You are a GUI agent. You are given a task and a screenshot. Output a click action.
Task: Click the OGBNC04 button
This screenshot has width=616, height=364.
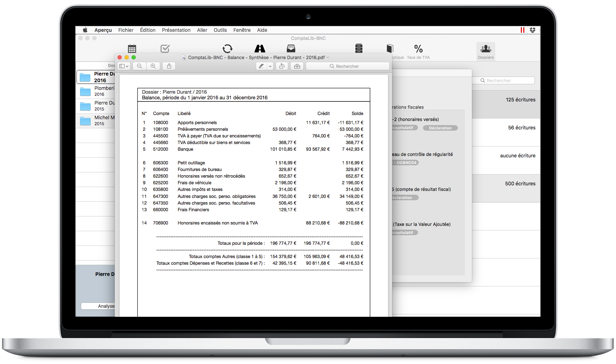405,163
